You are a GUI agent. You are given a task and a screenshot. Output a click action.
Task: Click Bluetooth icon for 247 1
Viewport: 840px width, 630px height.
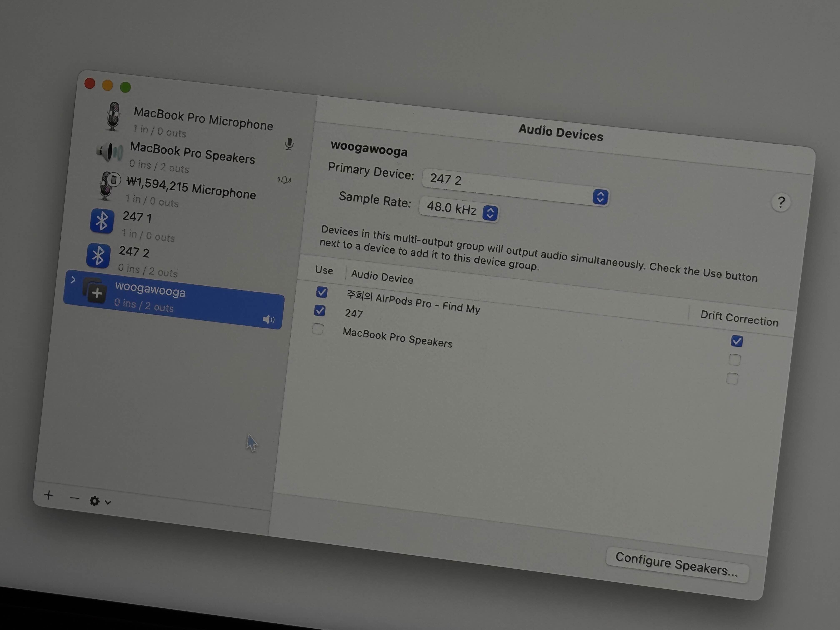click(x=102, y=221)
